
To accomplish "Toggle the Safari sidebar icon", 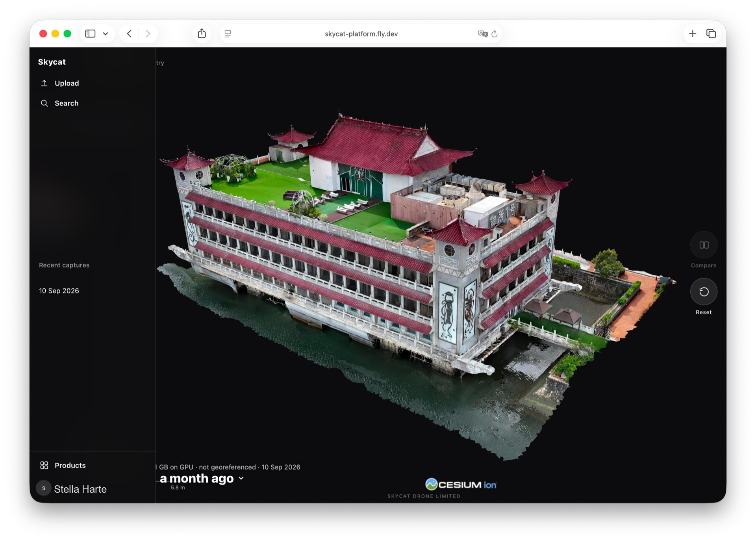I will tap(90, 34).
